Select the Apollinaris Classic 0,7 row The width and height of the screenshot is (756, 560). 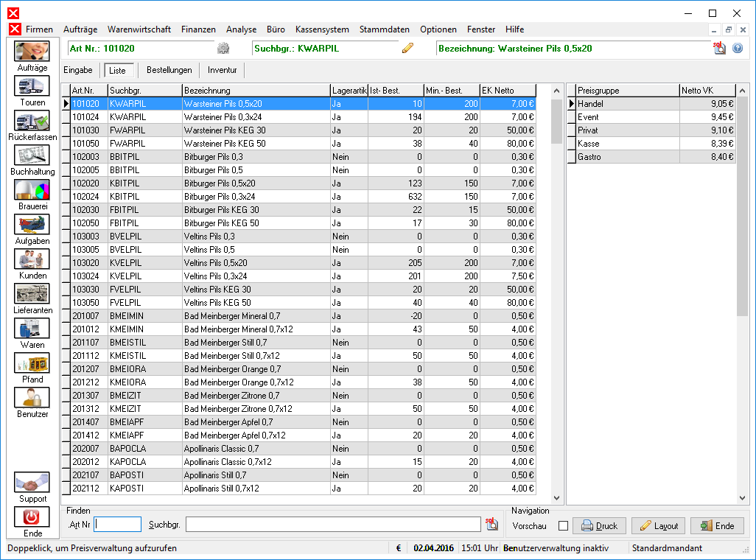(299, 449)
